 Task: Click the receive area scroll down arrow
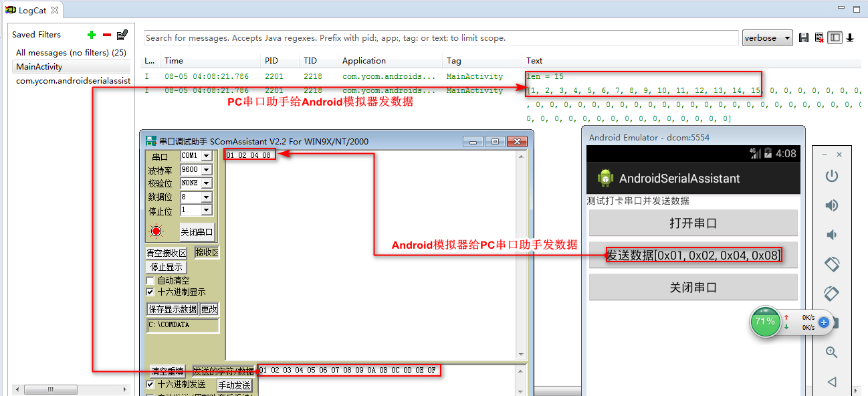pyautogui.click(x=522, y=355)
